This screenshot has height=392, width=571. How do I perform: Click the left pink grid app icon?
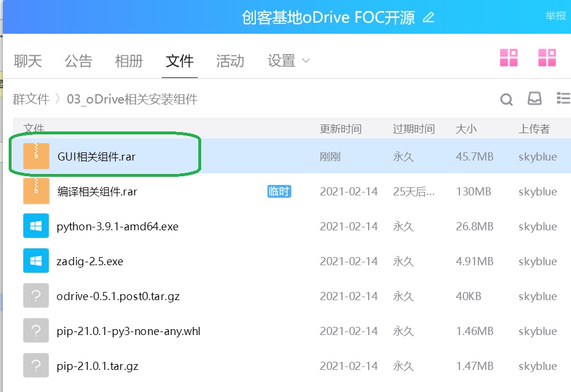point(509,58)
